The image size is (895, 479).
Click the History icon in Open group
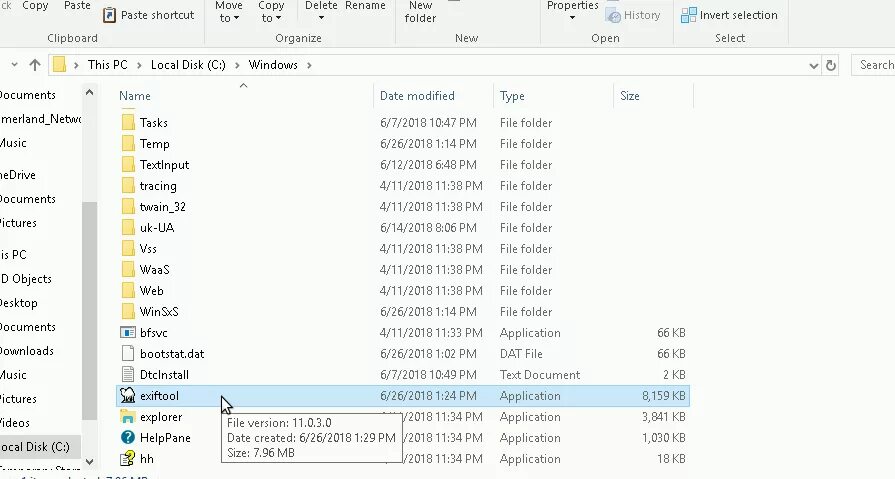click(x=614, y=16)
